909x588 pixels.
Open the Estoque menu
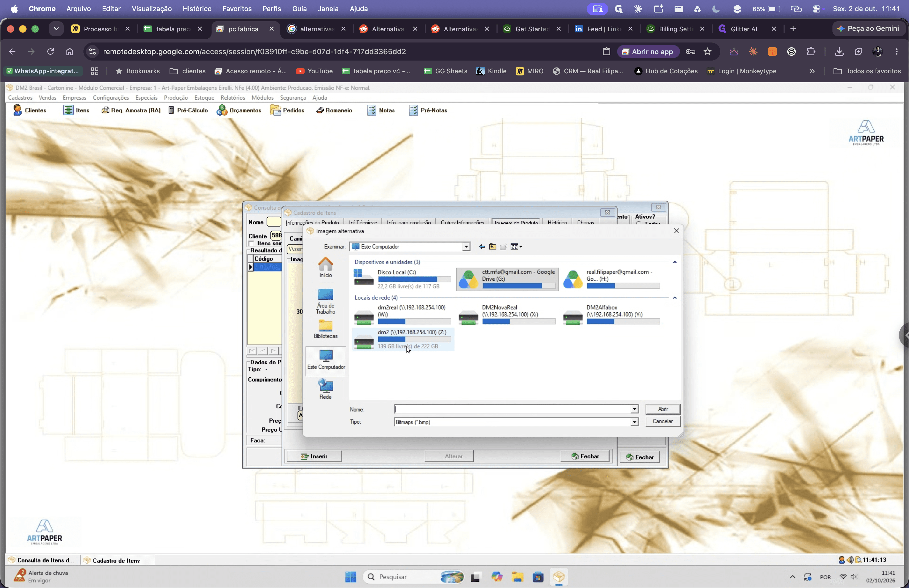tap(204, 98)
